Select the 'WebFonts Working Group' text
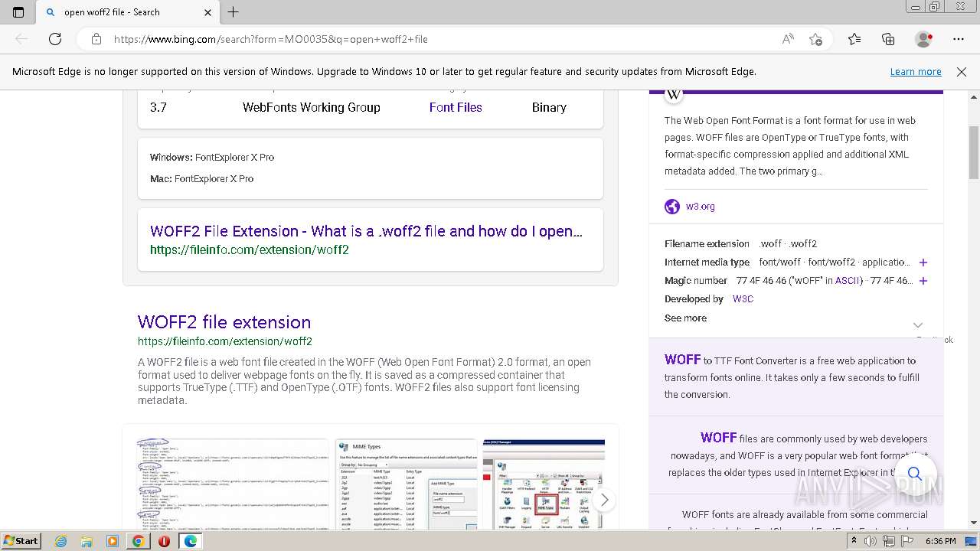Viewport: 980px width, 551px height. pos(312,107)
